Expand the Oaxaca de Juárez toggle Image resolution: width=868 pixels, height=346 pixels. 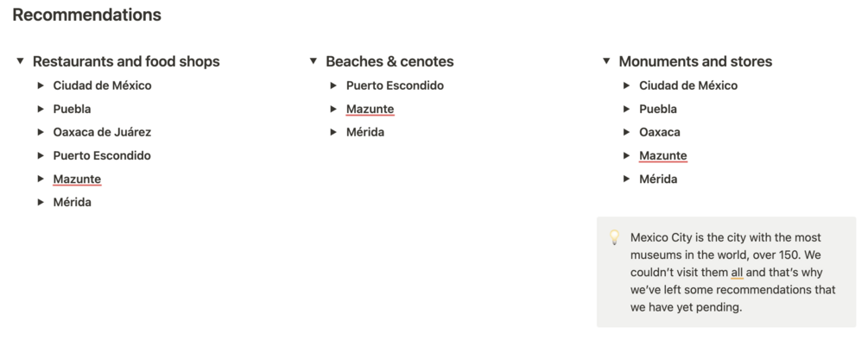pyautogui.click(x=41, y=132)
